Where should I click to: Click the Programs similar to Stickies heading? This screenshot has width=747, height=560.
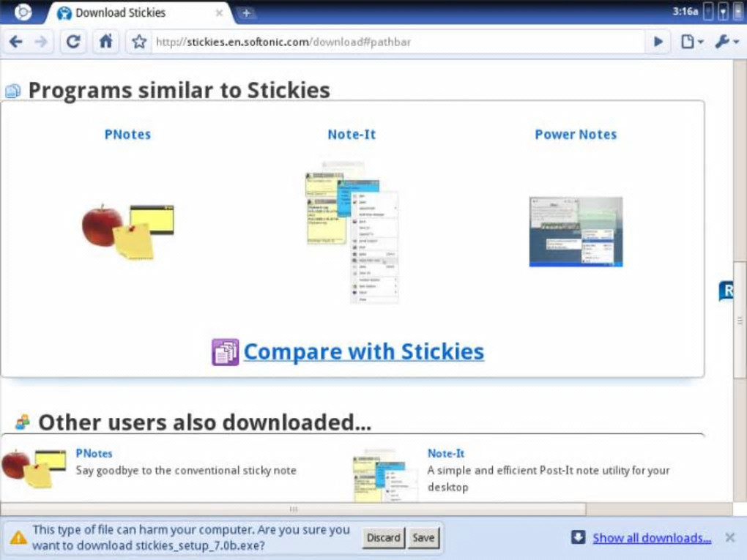tap(179, 91)
